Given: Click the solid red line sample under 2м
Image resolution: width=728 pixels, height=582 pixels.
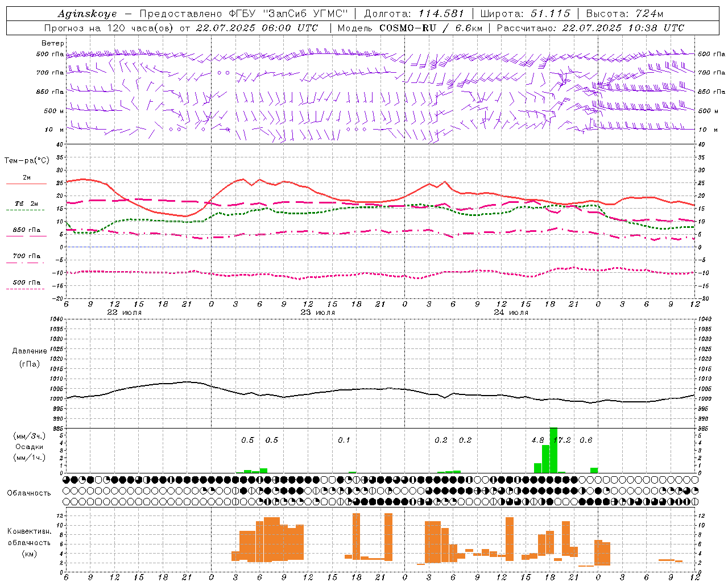Looking at the screenshot, I should [x=26, y=184].
